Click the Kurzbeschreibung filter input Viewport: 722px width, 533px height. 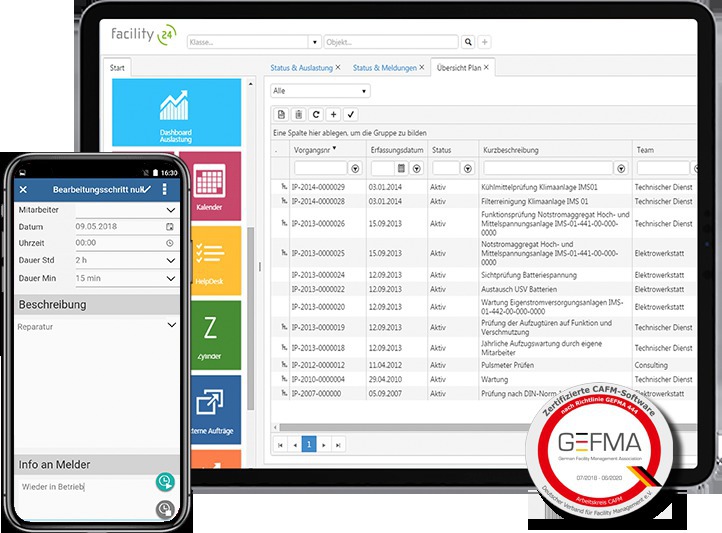[x=548, y=168]
